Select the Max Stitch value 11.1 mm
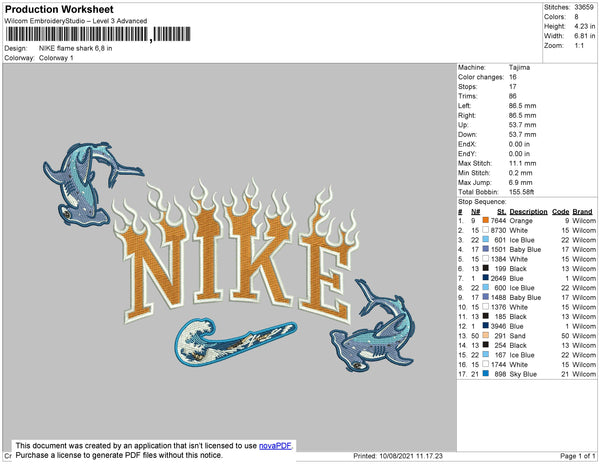Viewport: 600px width, 464px height. pyautogui.click(x=522, y=163)
